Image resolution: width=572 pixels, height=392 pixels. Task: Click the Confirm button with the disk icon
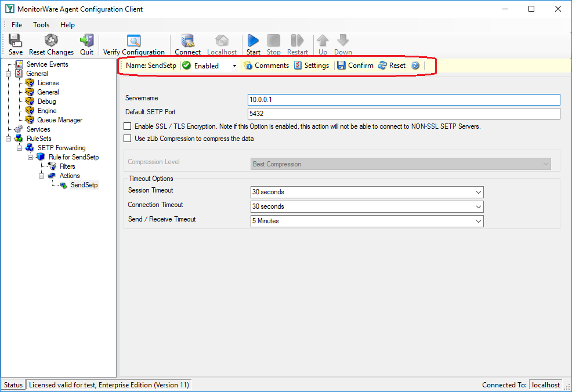click(x=355, y=66)
